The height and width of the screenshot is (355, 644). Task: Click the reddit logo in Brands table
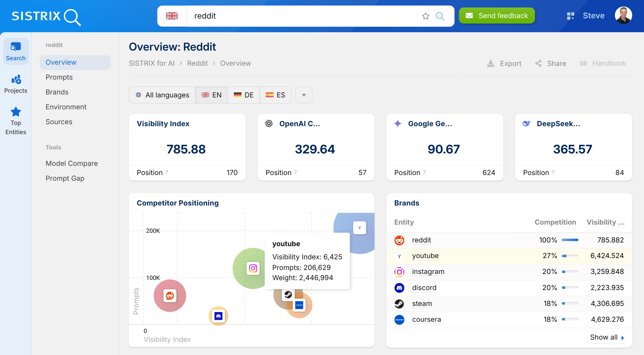click(399, 240)
